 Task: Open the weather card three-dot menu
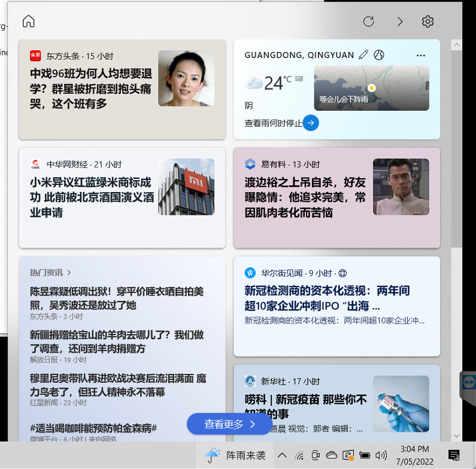click(x=421, y=56)
